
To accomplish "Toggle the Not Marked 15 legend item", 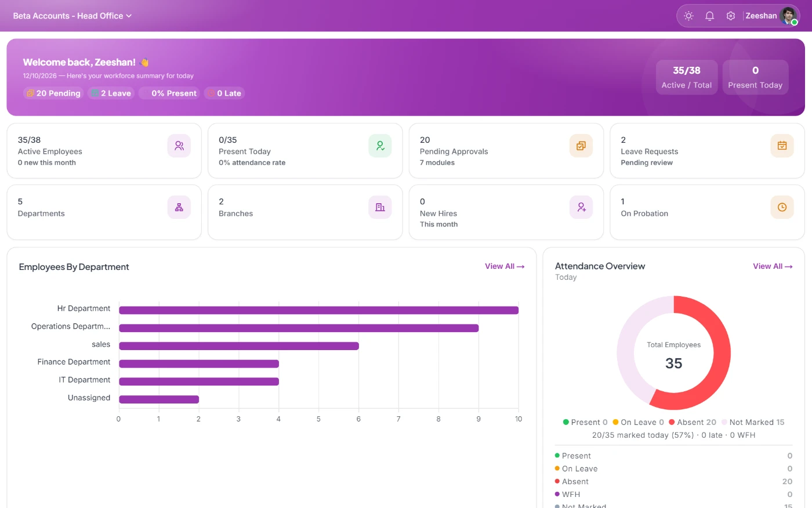I will 753,422.
